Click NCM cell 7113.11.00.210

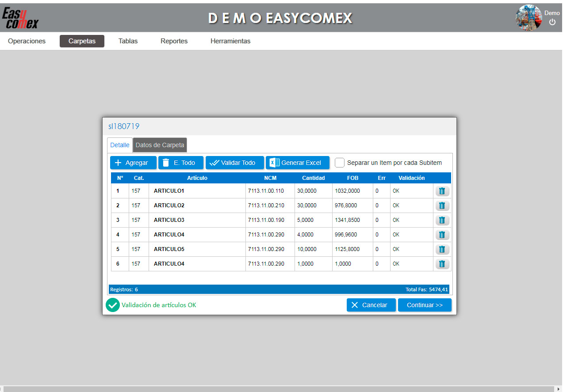tap(270, 206)
